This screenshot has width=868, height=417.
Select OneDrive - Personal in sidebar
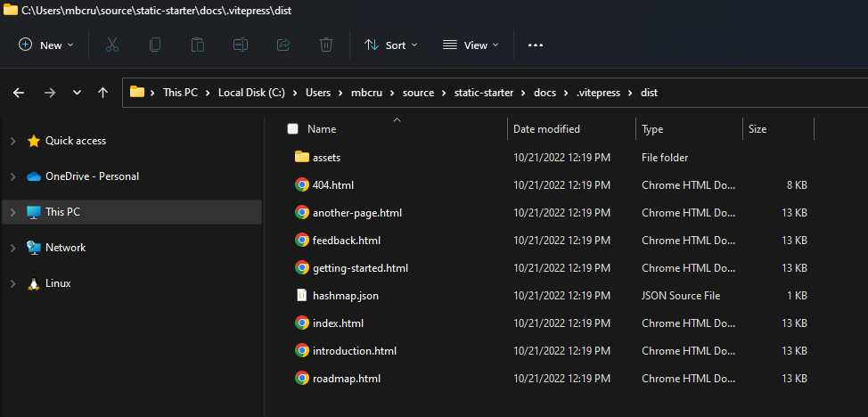coord(92,176)
